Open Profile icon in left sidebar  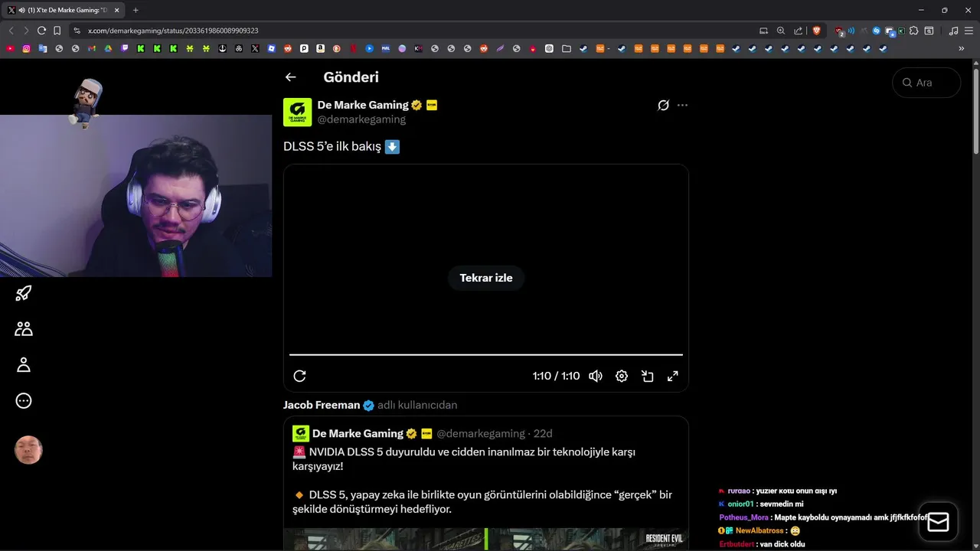point(24,365)
